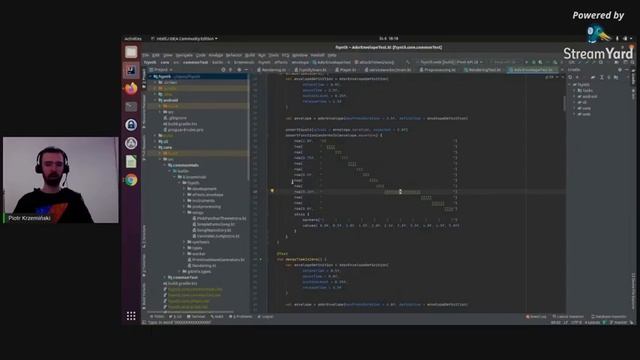Image resolution: width=640 pixels, height=360 pixels.
Task: Click the lightbulb intention icon in gutter
Action: click(273, 190)
